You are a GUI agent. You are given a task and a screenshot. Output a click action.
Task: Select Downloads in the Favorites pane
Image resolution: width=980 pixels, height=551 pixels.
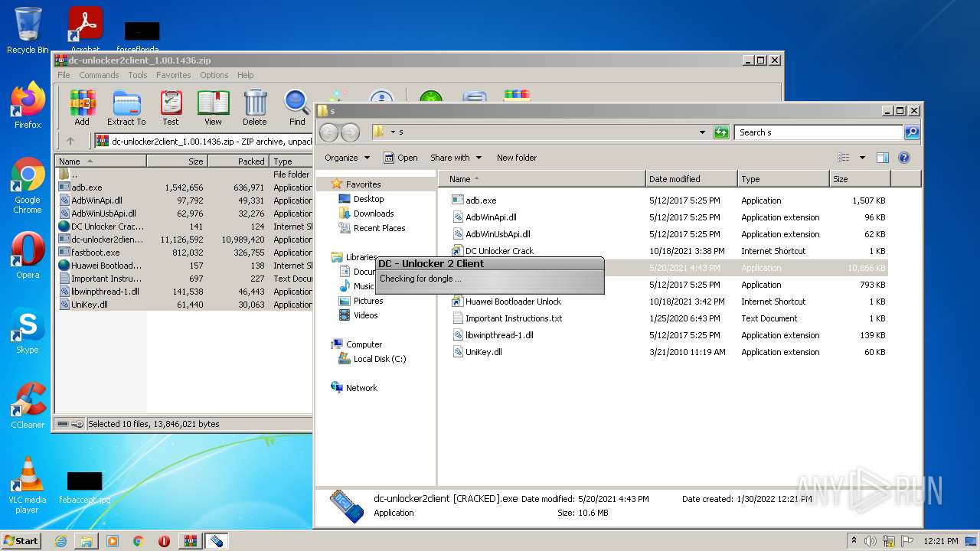click(374, 214)
